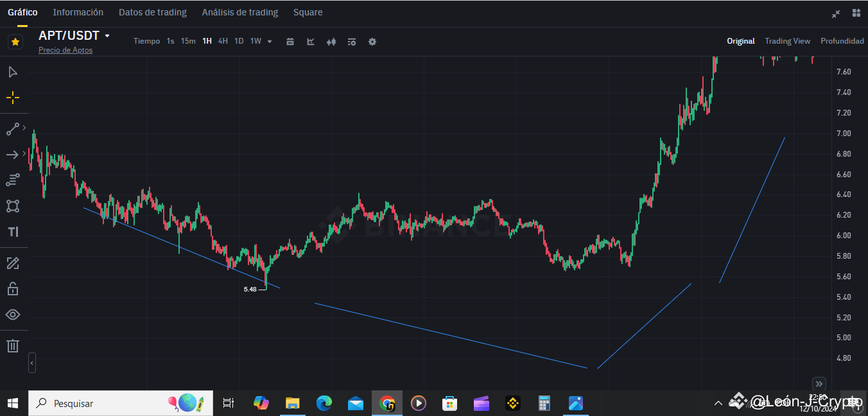Image resolution: width=868 pixels, height=416 pixels.
Task: Open the APT/USDT pair selector dropdown
Action: pyautogui.click(x=74, y=36)
